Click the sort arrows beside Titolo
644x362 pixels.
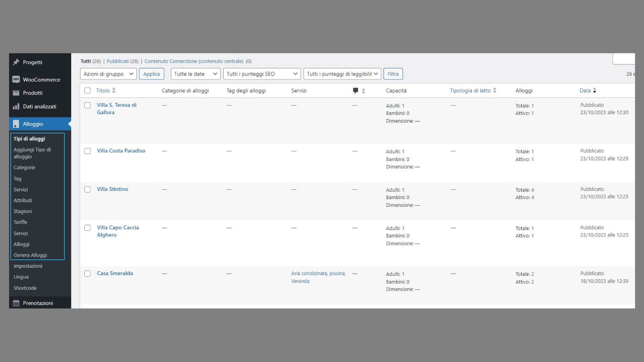tap(114, 90)
